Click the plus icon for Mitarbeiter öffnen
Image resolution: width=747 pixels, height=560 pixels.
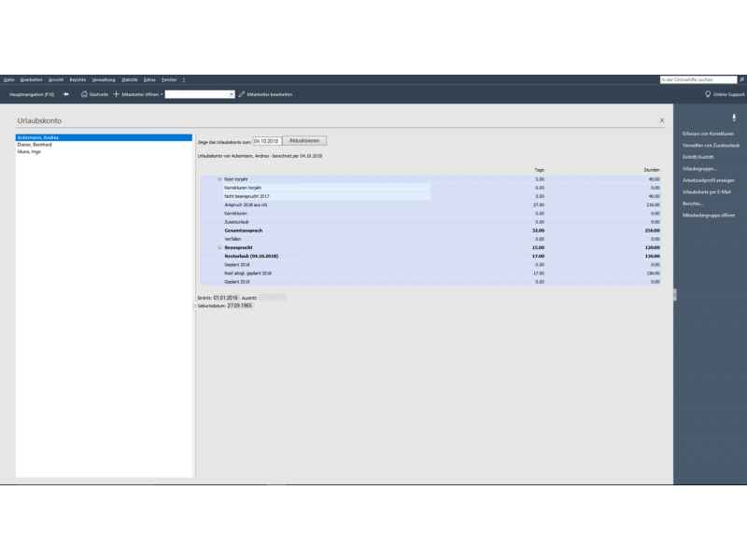(x=116, y=94)
